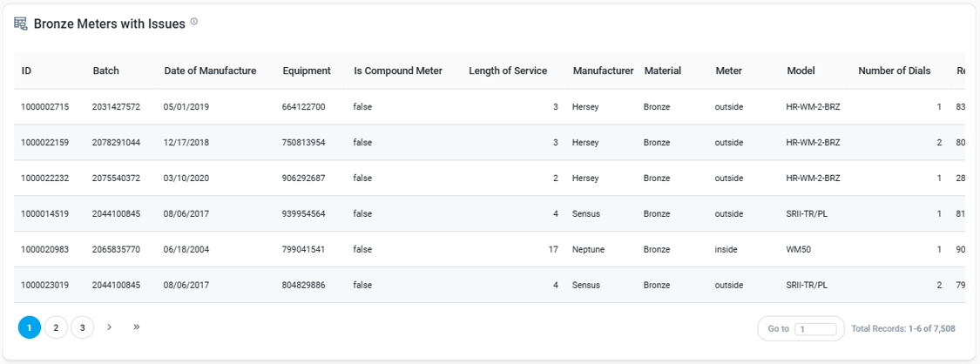The width and height of the screenshot is (980, 364).
Task: Sort by Date of Manufacture column
Action: pyautogui.click(x=210, y=71)
